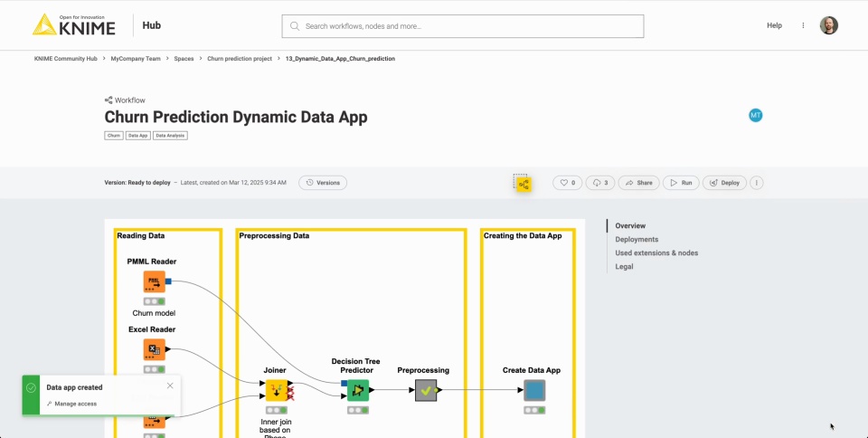Click the Excel Reader node icon
This screenshot has height=438, width=868.
click(155, 349)
